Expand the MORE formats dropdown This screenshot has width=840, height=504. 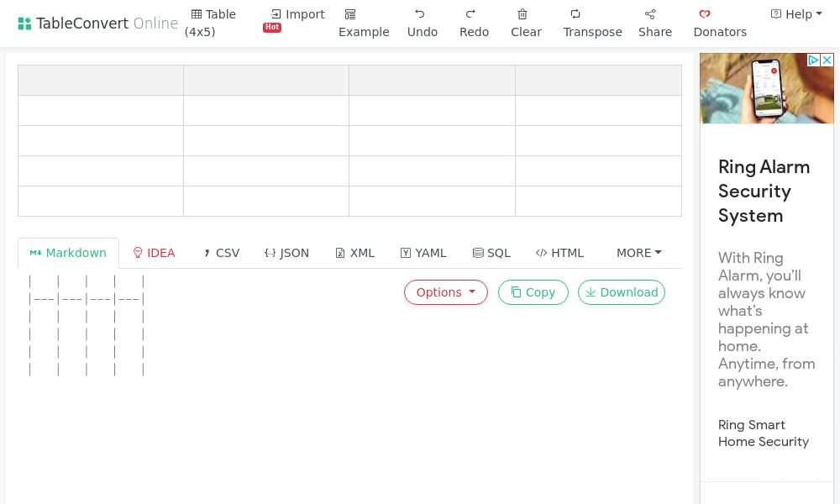(638, 253)
